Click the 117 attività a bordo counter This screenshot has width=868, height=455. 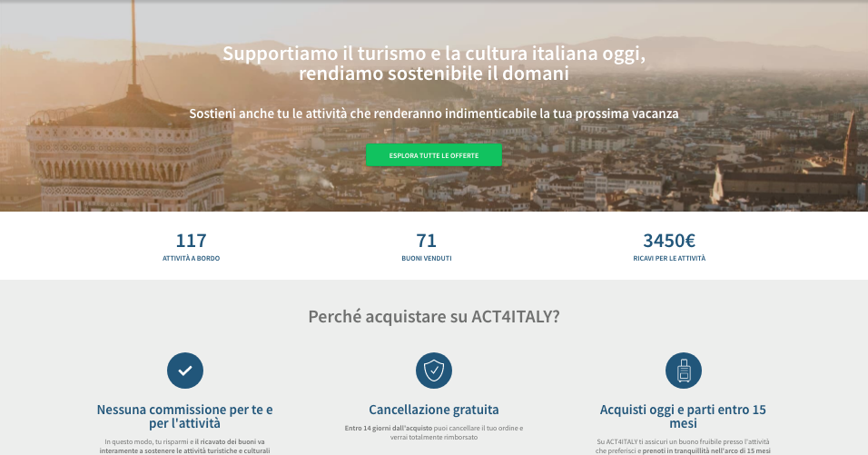coord(191,246)
